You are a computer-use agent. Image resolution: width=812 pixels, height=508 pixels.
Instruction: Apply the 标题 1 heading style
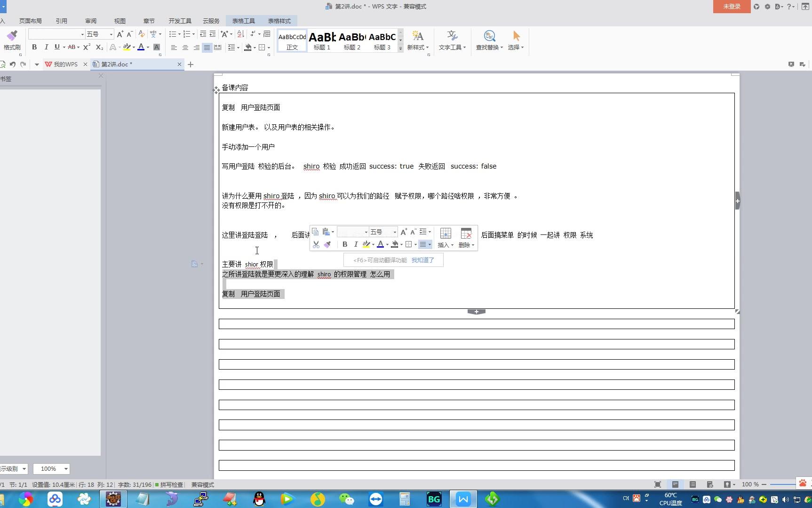[322, 41]
